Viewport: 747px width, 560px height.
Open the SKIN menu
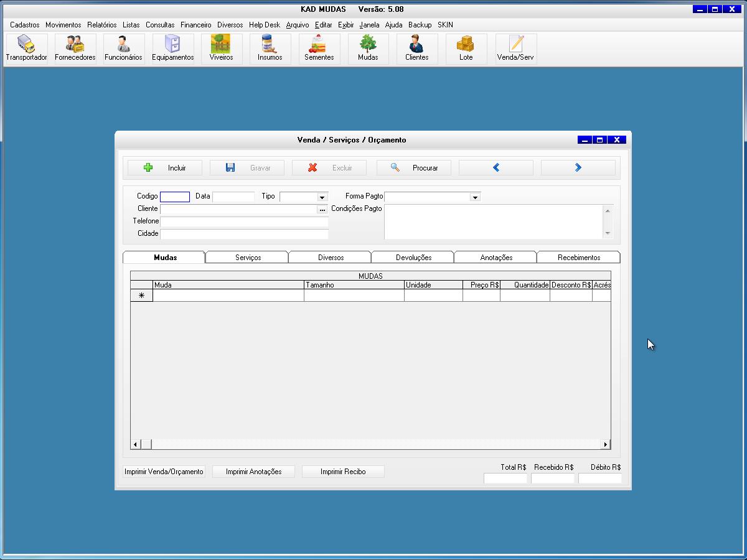click(x=445, y=25)
